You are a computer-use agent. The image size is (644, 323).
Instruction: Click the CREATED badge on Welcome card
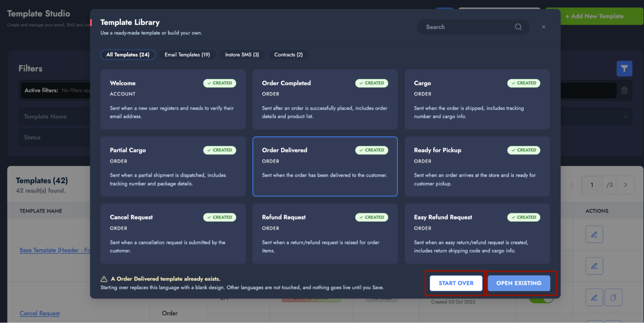(220, 83)
